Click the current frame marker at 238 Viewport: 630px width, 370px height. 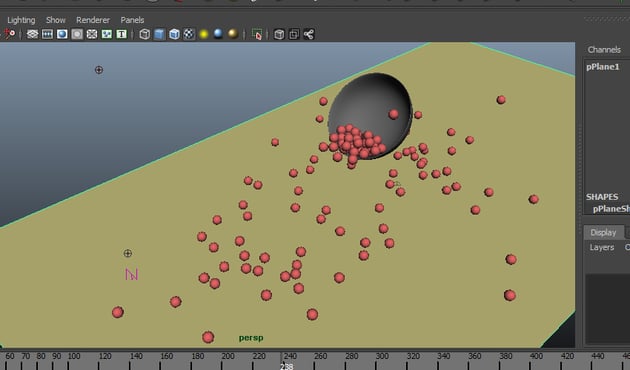click(286, 366)
